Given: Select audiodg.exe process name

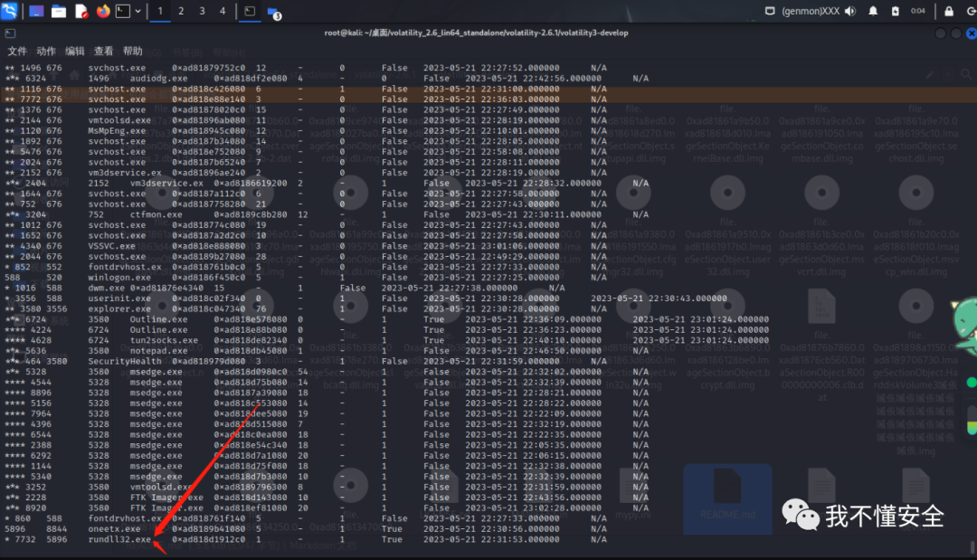Looking at the screenshot, I should tap(158, 79).
